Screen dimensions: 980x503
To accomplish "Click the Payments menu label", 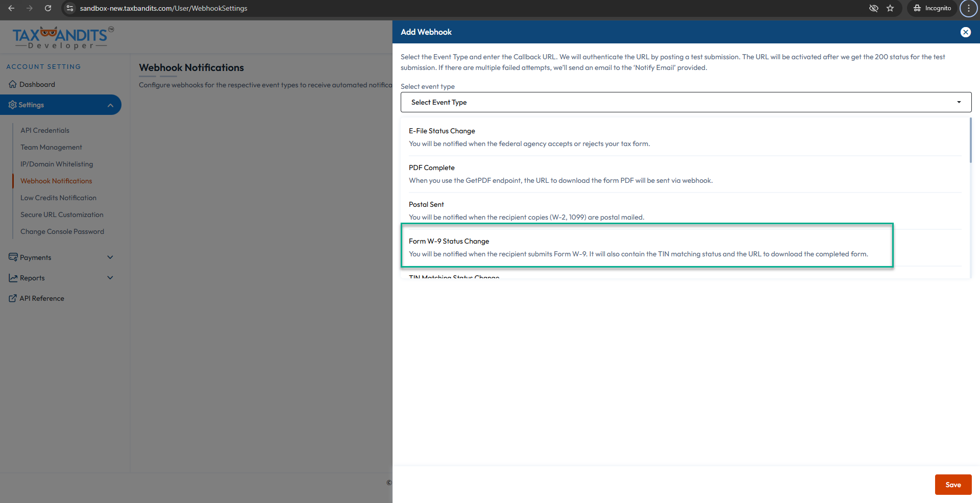I will coord(36,257).
